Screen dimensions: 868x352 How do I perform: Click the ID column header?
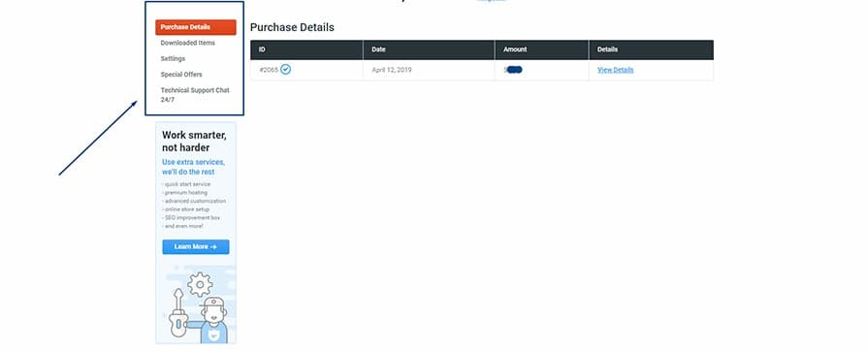306,49
